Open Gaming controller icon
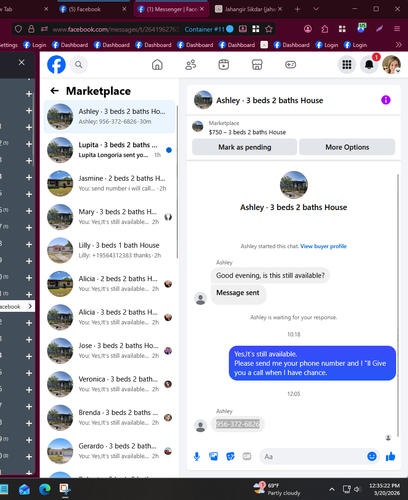This screenshot has height=500, width=408. (290, 64)
